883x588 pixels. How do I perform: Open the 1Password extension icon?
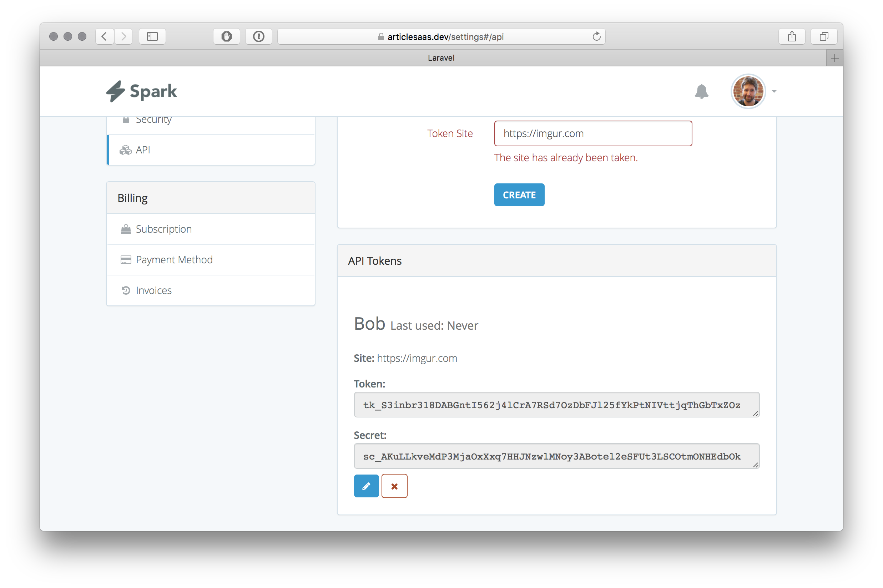coord(258,36)
